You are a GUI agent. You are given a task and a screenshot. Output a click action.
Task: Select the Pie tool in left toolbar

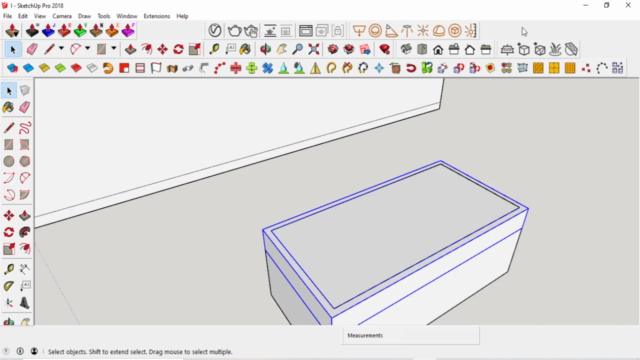click(25, 195)
